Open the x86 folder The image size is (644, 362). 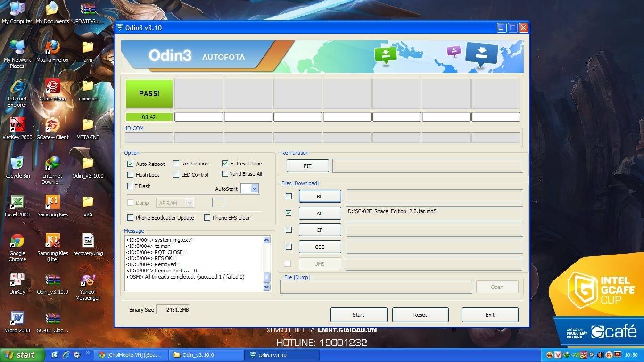(88, 206)
